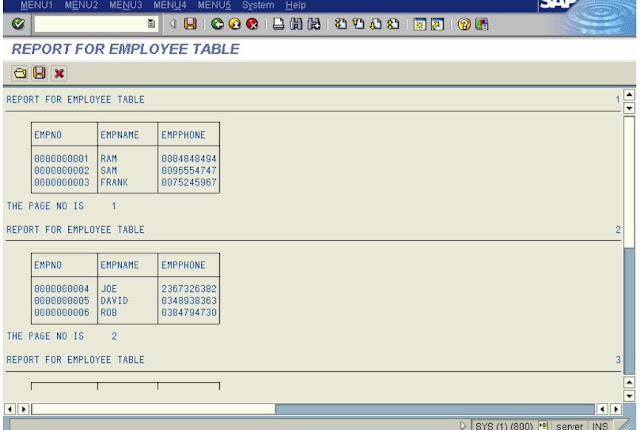Viewport: 640px width, 430px height.
Task: Click the SYS (1) (800) status bar entry
Action: point(504,426)
